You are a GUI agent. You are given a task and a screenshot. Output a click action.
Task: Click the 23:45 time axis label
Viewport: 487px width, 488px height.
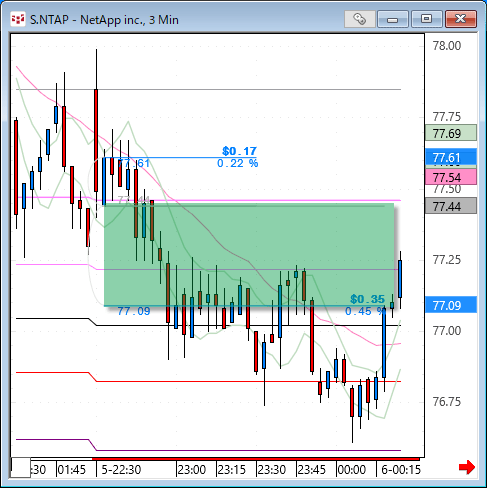312,470
